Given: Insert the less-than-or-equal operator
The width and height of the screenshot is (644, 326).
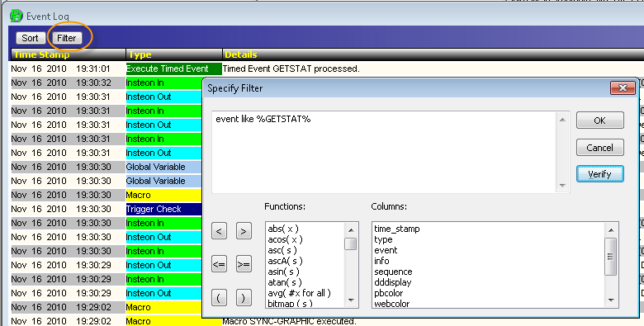Looking at the screenshot, I should [x=219, y=264].
